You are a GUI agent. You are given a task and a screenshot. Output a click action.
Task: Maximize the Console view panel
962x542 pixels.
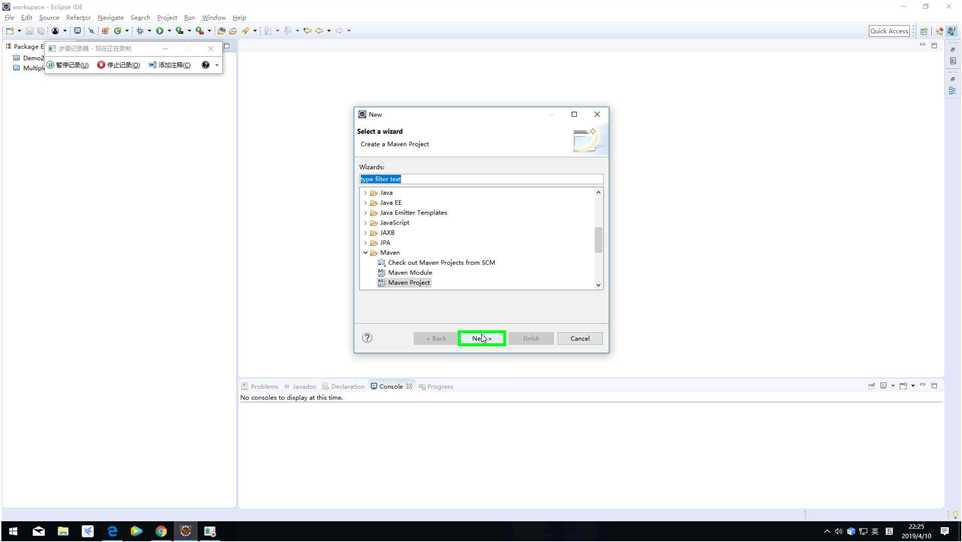tap(934, 385)
